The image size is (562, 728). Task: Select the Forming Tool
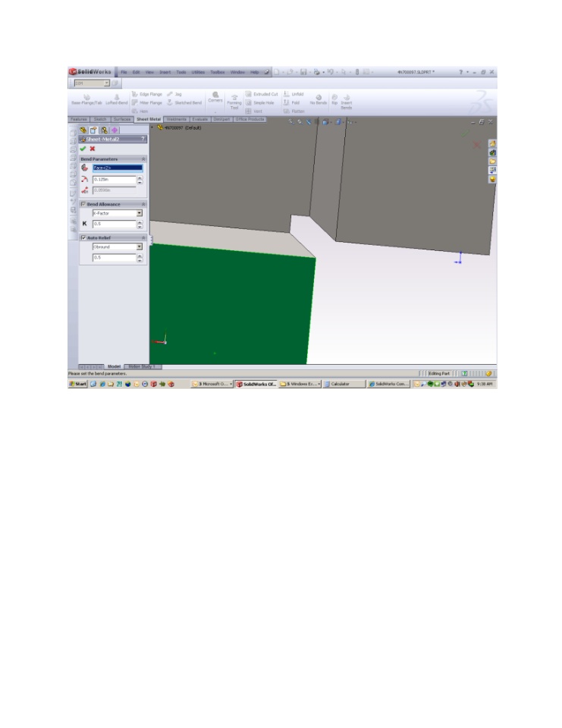pyautogui.click(x=234, y=102)
